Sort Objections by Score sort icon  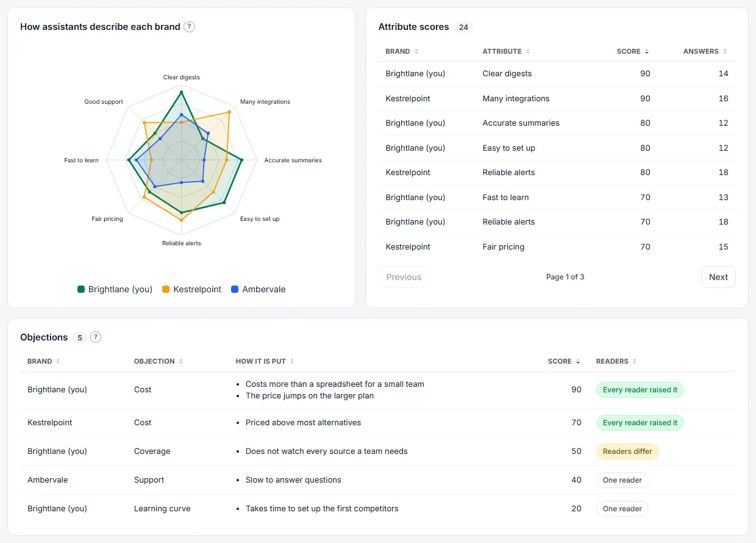[578, 362]
